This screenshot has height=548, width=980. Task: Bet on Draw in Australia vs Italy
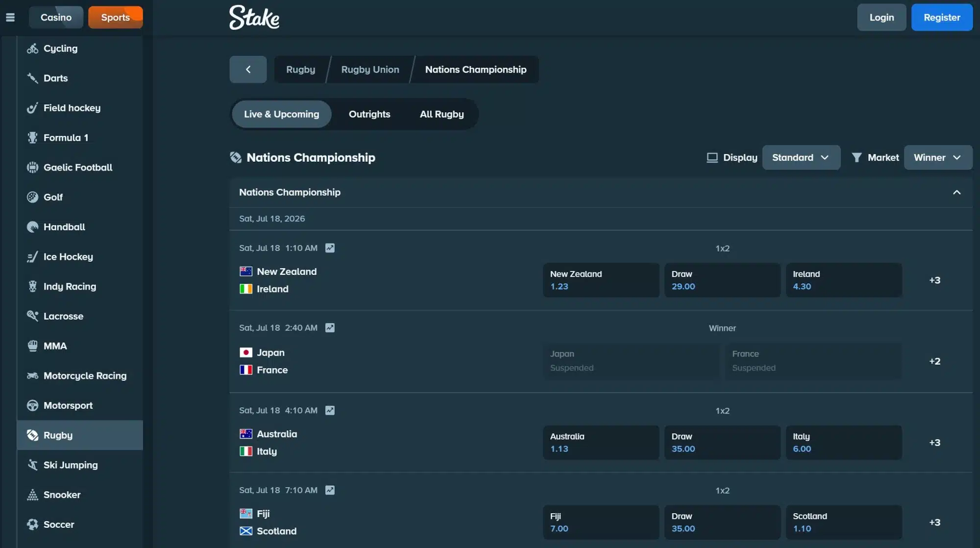(x=722, y=443)
